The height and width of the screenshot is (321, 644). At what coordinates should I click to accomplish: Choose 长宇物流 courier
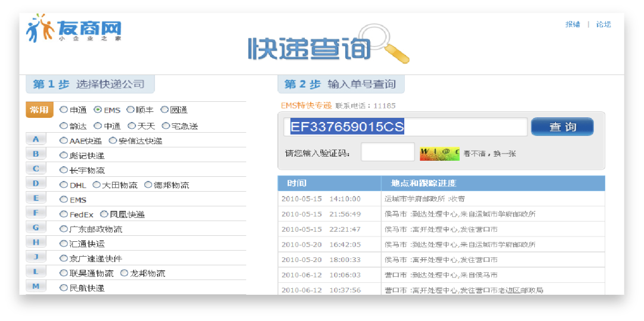tap(63, 170)
